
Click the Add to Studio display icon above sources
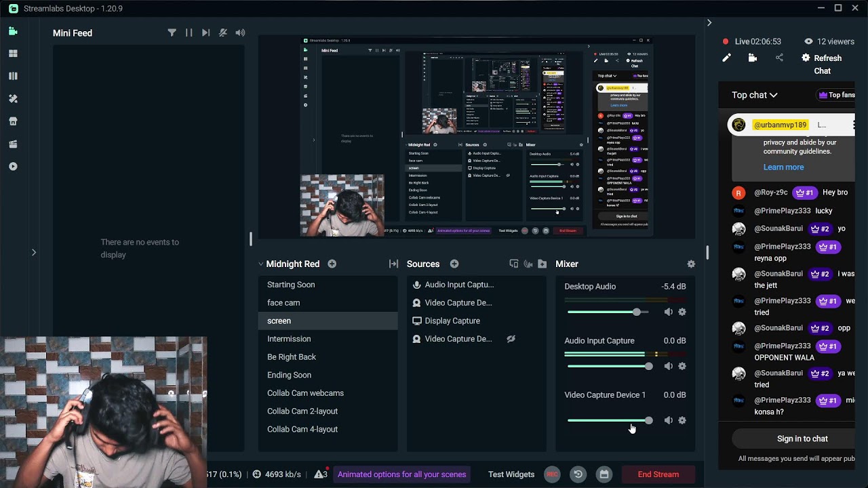tap(513, 264)
